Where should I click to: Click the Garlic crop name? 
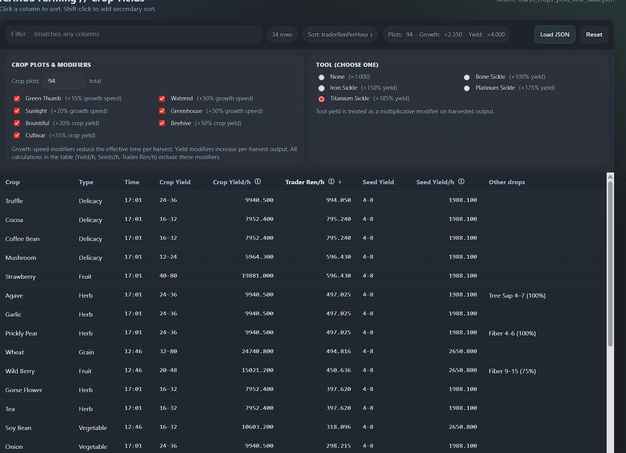pos(13,315)
